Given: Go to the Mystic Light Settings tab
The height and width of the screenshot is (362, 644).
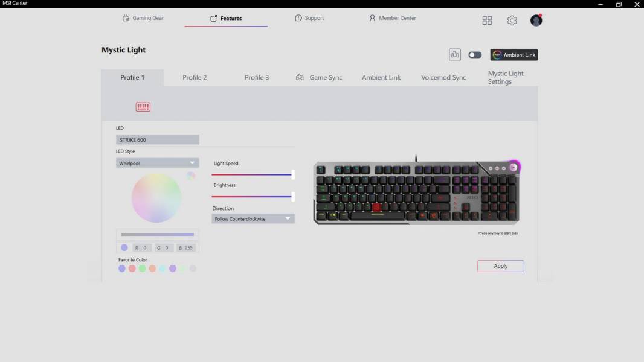Looking at the screenshot, I should pos(506,78).
